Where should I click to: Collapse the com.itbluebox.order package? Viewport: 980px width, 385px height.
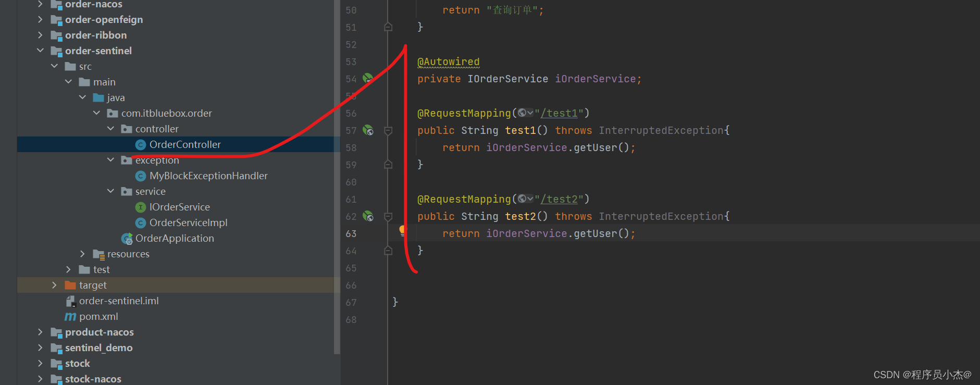coord(96,113)
